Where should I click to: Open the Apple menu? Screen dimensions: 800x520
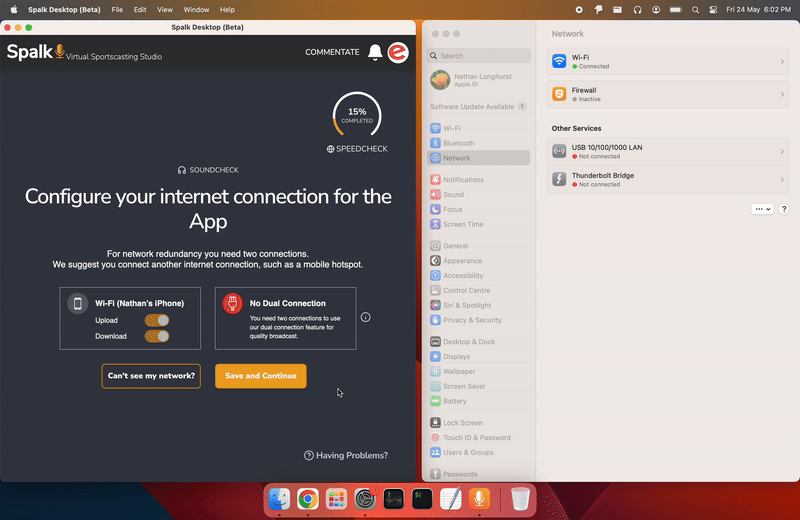[x=14, y=10]
